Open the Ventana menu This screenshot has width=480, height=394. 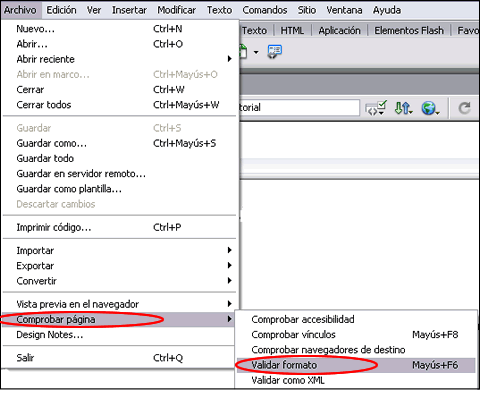pyautogui.click(x=344, y=10)
